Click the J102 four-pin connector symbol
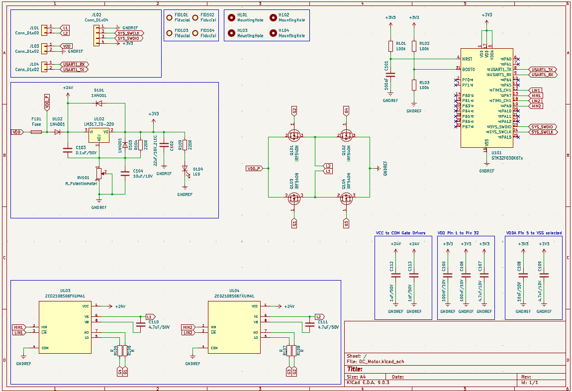Image resolution: width=572 pixels, height=392 pixels. [96, 35]
